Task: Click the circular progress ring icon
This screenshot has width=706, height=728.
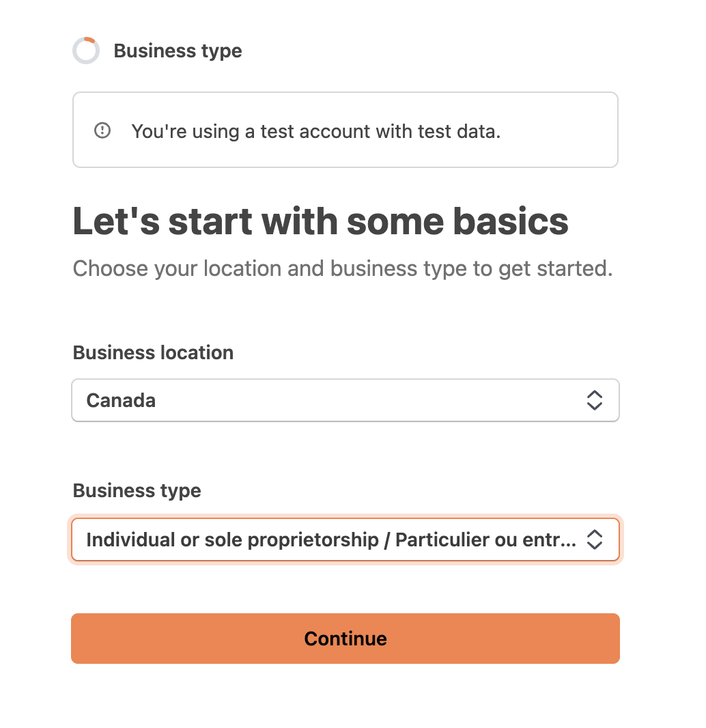Action: [86, 51]
